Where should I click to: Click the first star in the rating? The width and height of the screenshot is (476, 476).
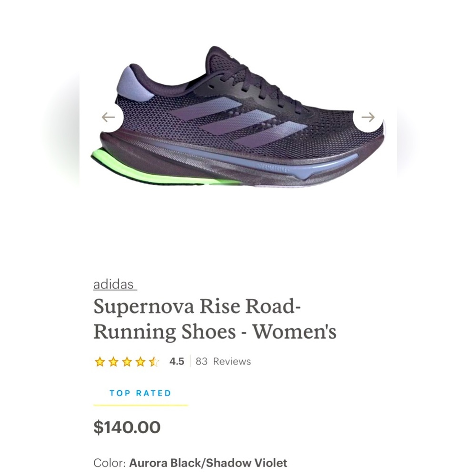(100, 362)
